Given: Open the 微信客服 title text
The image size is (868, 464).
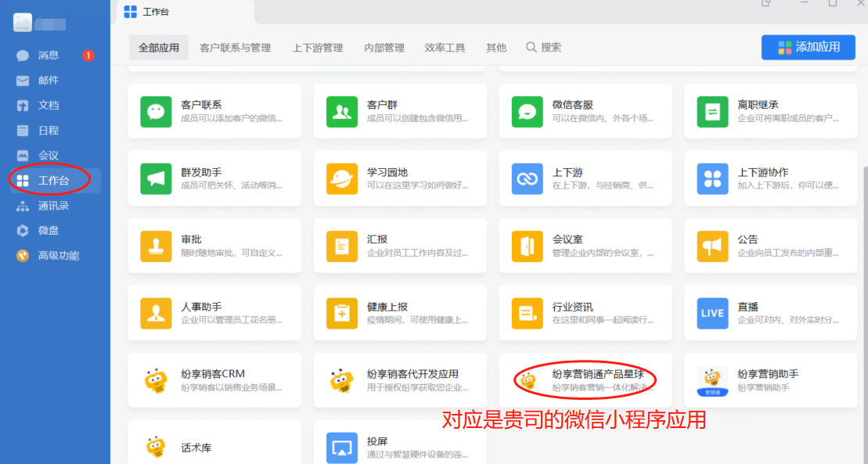Looking at the screenshot, I should pos(573,105).
